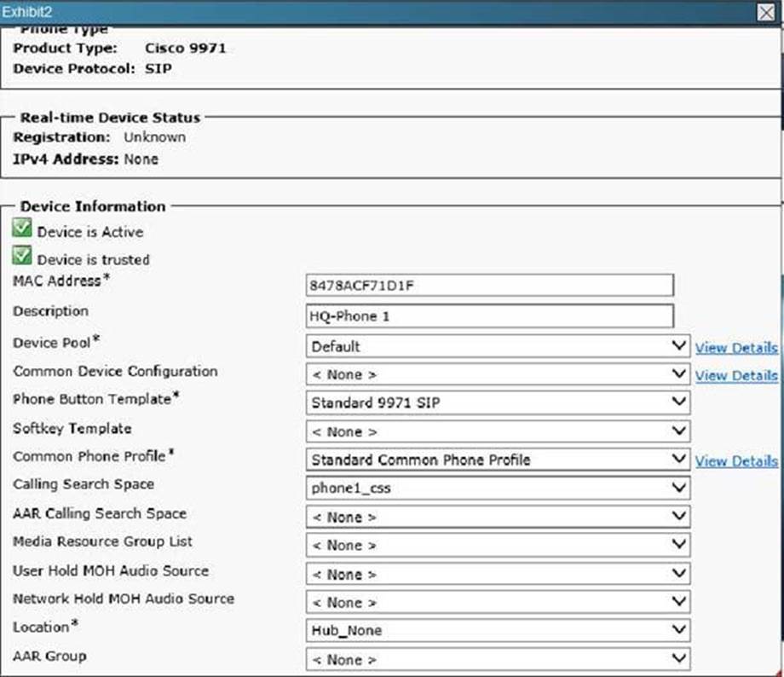
Task: Open Network Hold MOH Audio Source dropdown
Action: (x=498, y=602)
